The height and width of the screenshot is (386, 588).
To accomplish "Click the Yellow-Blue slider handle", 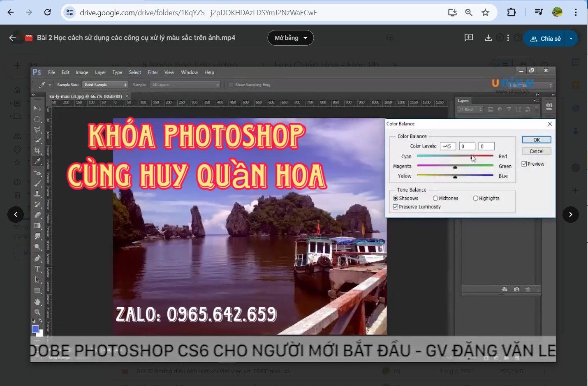I will coord(455,177).
